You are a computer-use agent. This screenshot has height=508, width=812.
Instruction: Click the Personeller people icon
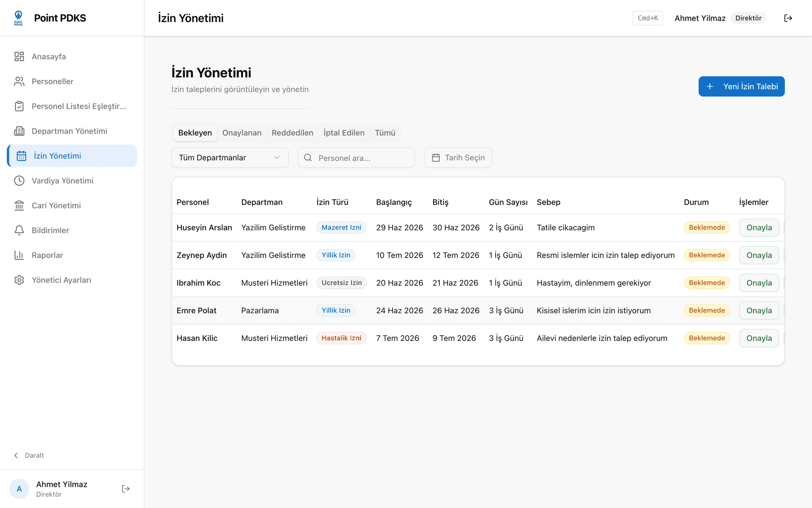pos(19,81)
